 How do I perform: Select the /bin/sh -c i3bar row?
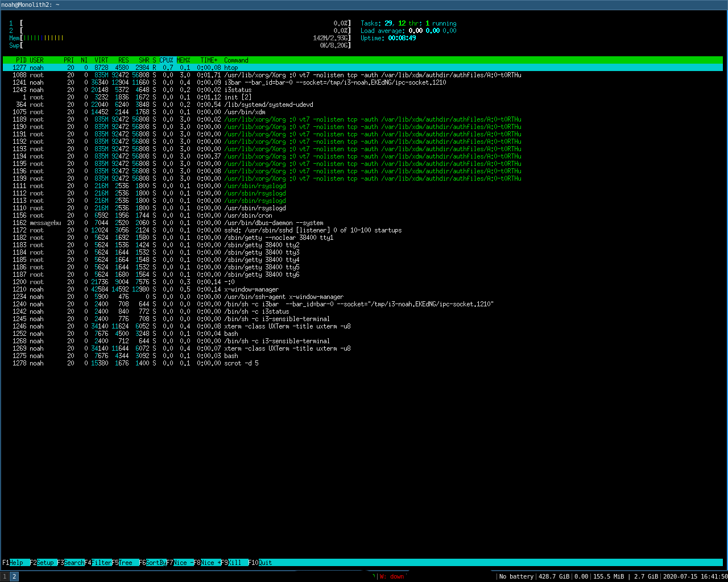click(x=363, y=304)
